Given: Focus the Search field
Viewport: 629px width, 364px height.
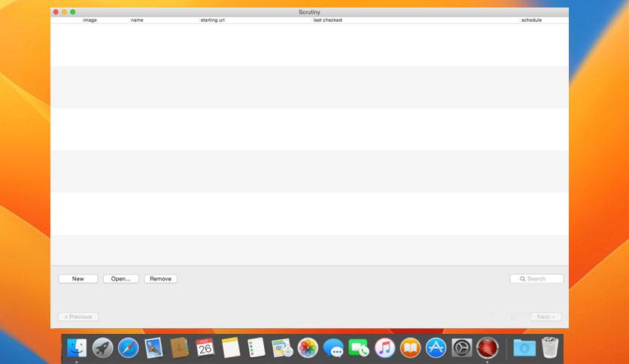Looking at the screenshot, I should coord(536,278).
